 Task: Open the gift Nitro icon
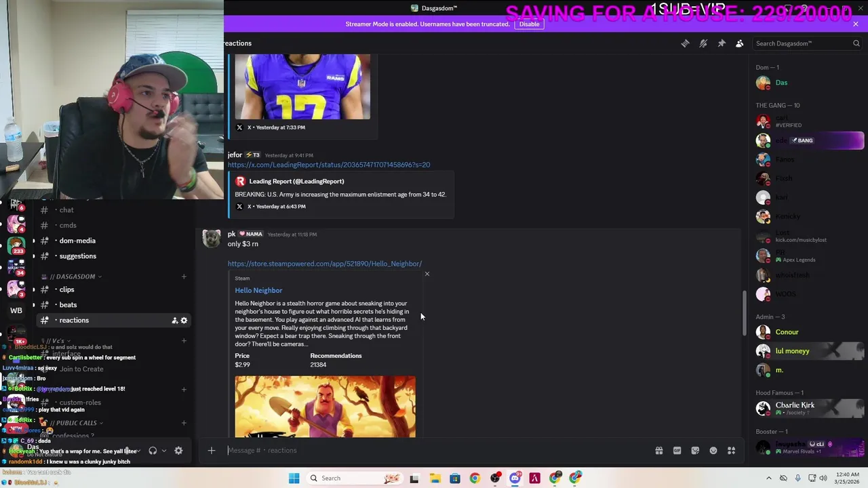pyautogui.click(x=658, y=451)
